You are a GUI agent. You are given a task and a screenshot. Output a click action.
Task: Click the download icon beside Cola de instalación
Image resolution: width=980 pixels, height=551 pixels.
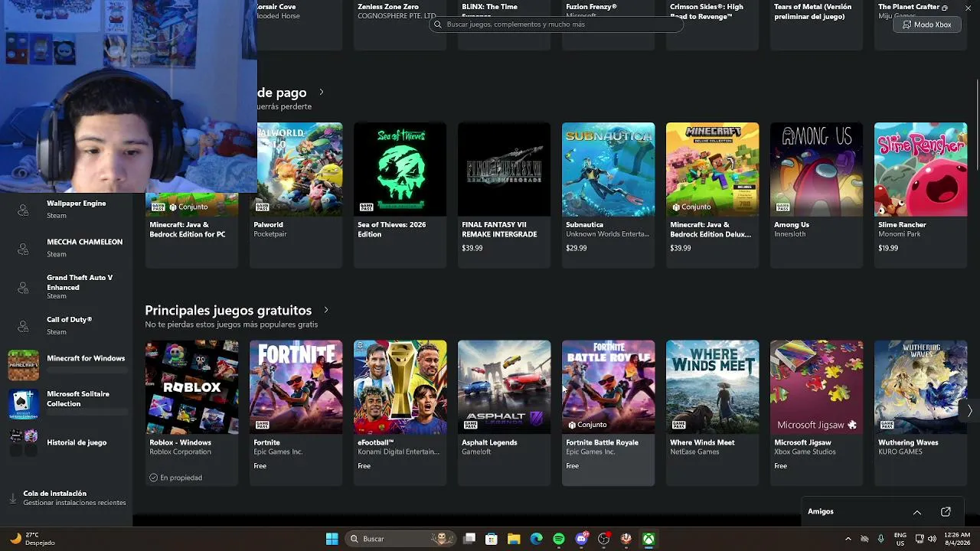(x=13, y=498)
